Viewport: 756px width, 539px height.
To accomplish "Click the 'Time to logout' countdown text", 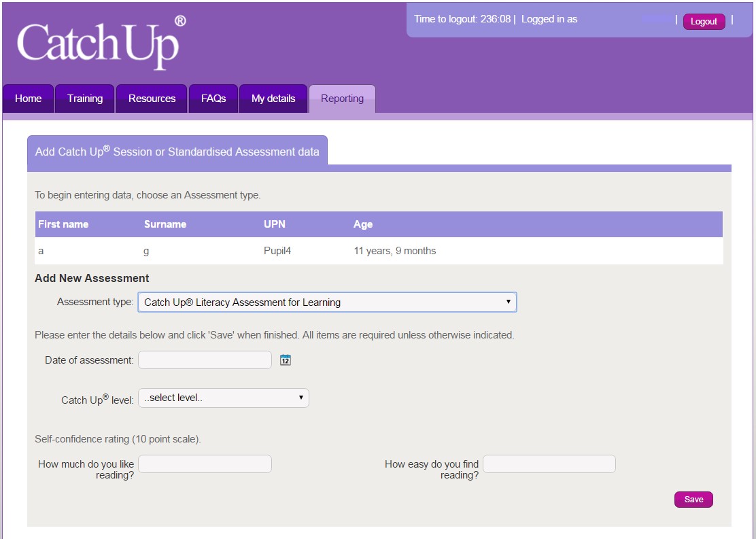I will click(x=462, y=19).
